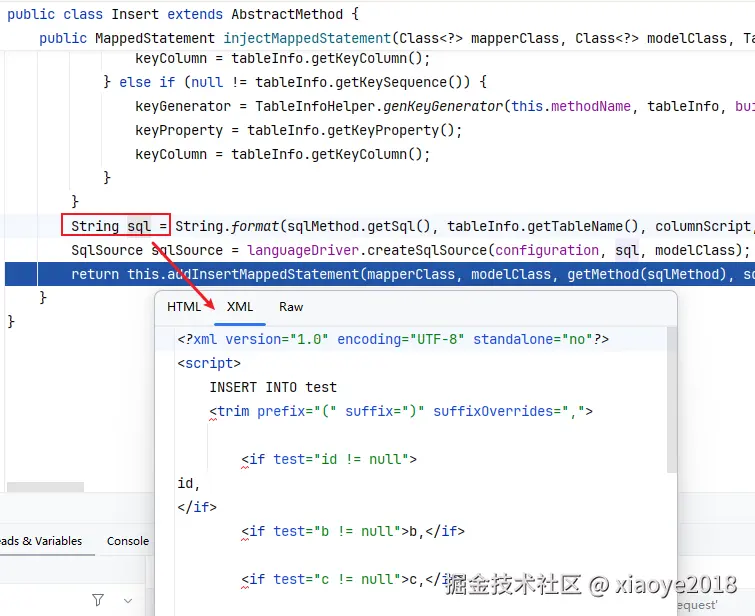The height and width of the screenshot is (616, 755).
Task: Click the xml version declaration line
Action: (393, 339)
